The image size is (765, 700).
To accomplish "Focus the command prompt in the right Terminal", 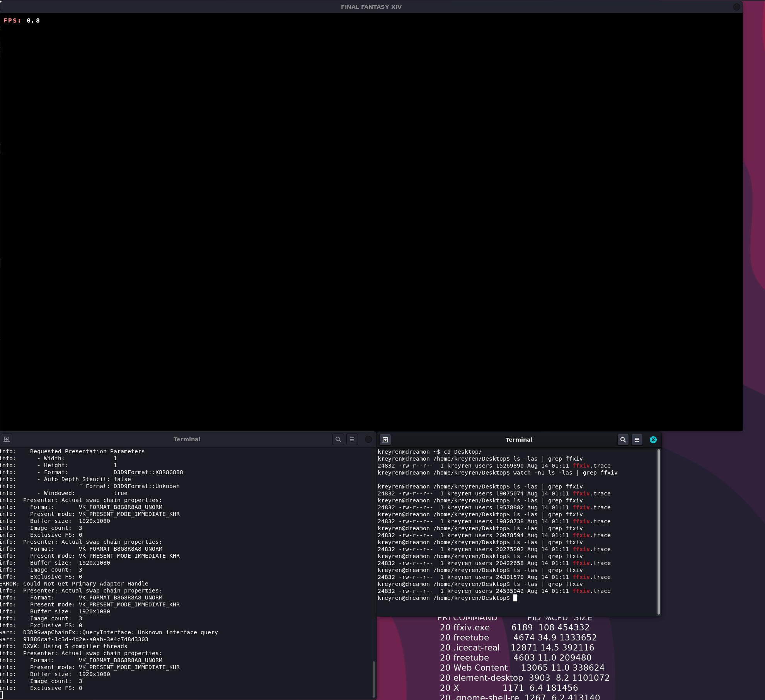I will (x=515, y=598).
